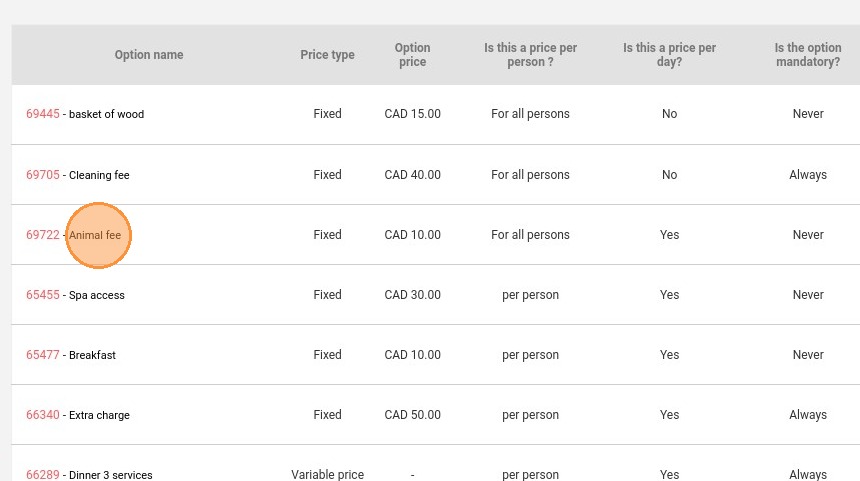Screen dimensions: 860x481
Task: Open option 66289 Dinner 3 services
Action: [42, 474]
